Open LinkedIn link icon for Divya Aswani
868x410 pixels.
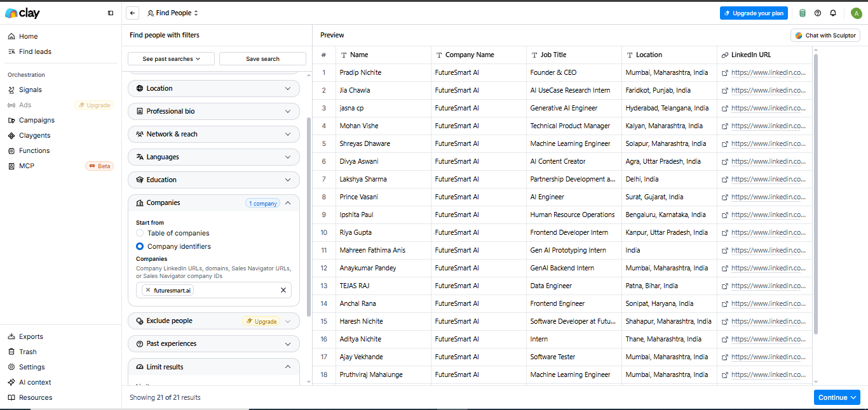point(725,161)
